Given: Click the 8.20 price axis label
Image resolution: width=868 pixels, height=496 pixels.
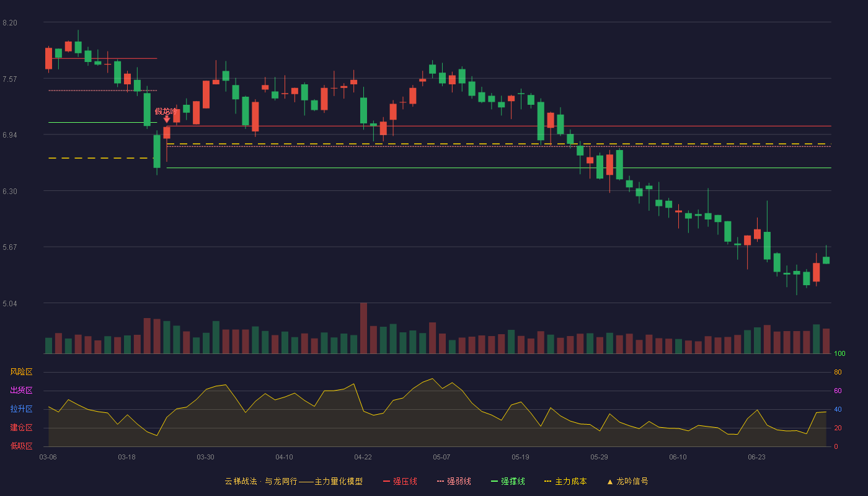Looking at the screenshot, I should (x=10, y=23).
